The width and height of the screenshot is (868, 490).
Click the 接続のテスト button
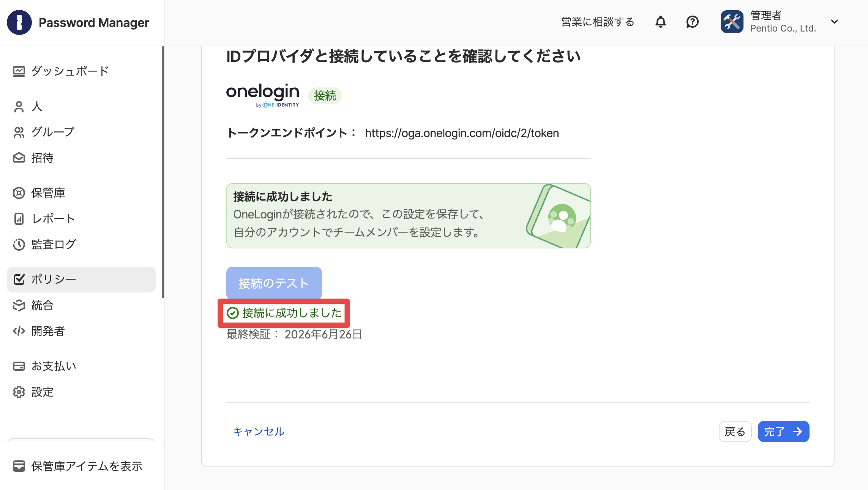pyautogui.click(x=274, y=283)
